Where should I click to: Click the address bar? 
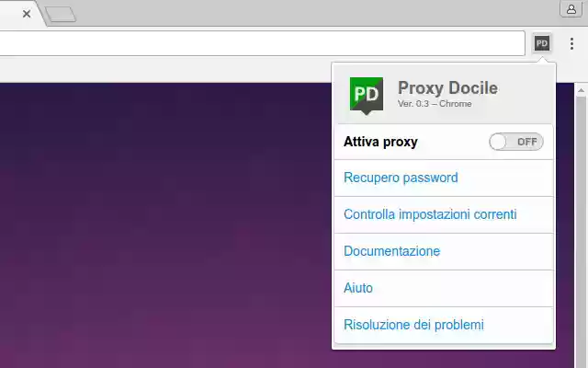[262, 43]
